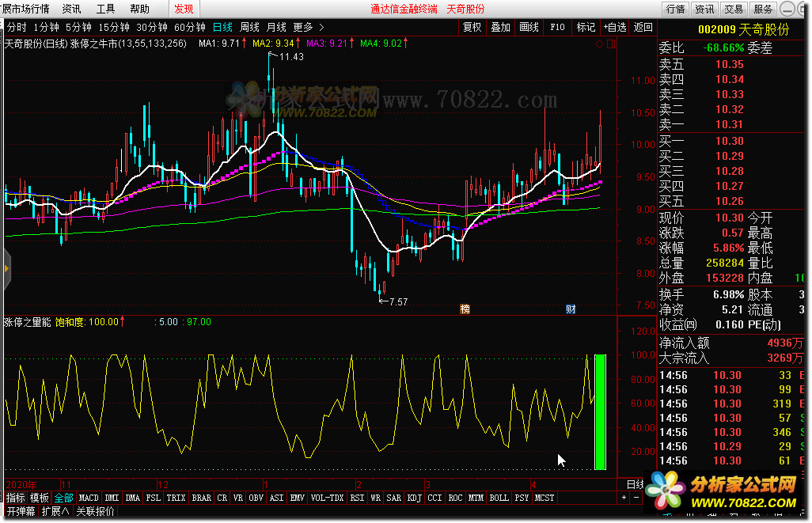Viewport: 812px width, 523px height.
Task: Click the 返回 back button
Action: tap(643, 27)
